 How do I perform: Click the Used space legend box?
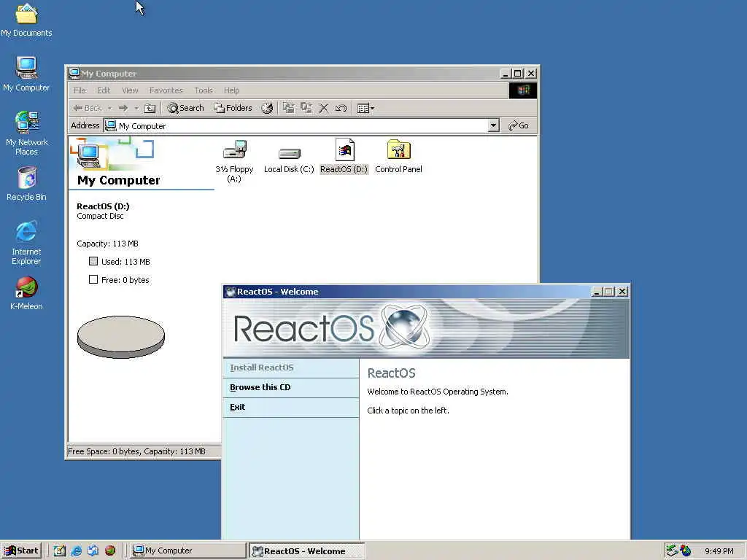coord(93,261)
